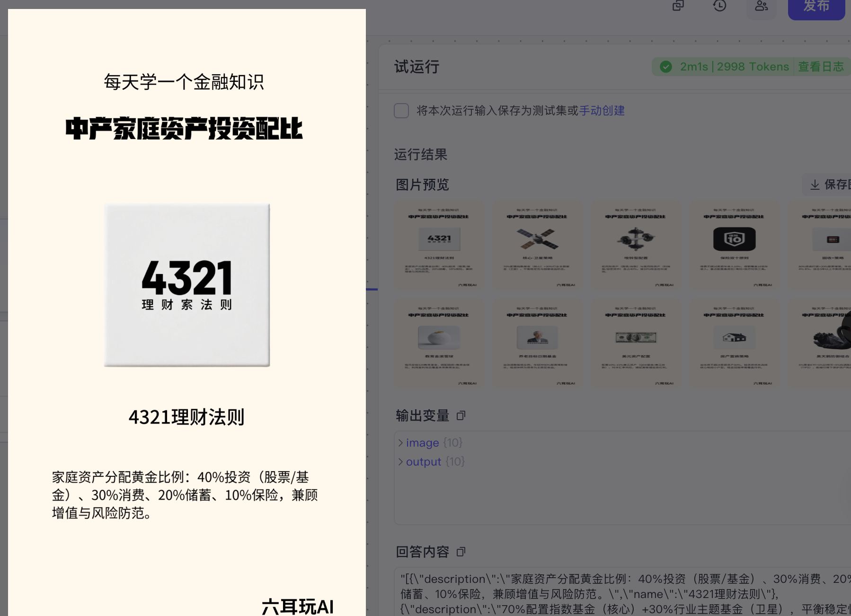Enable the save run input as test set checkbox

[x=401, y=111]
